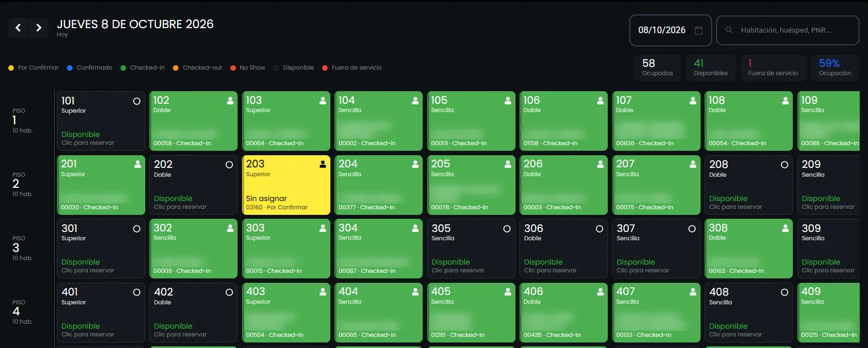868x348 pixels.
Task: Click the empty circle icon on room 202
Action: pos(229,165)
